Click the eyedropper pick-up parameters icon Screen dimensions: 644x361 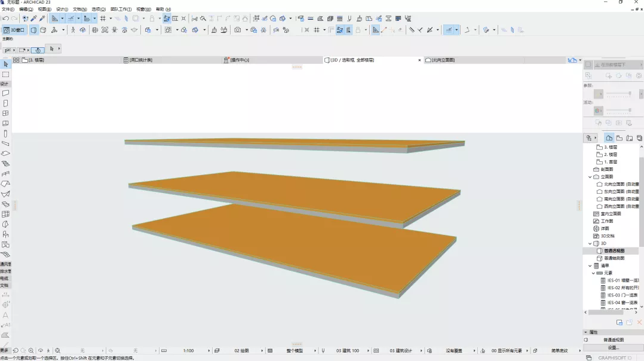pyautogui.click(x=34, y=19)
